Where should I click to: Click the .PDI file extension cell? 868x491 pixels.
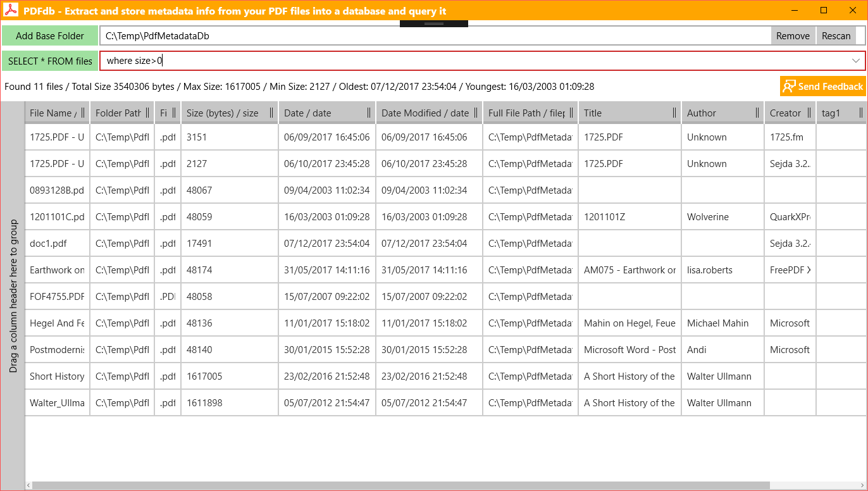point(168,297)
